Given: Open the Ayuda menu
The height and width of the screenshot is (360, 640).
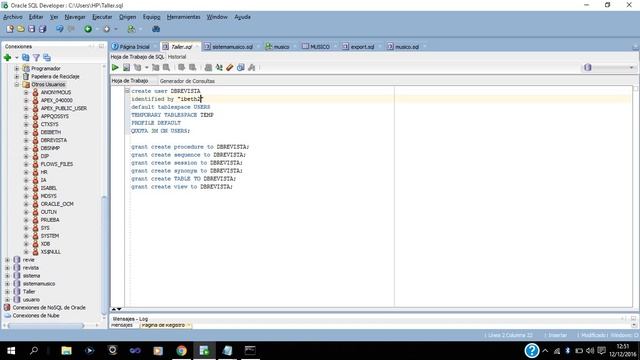Looking at the screenshot, I should tap(242, 17).
